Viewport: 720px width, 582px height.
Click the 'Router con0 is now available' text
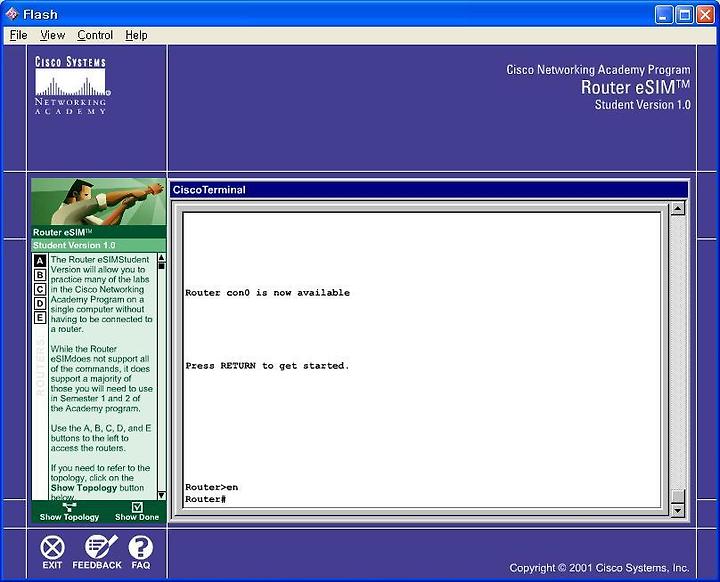point(267,293)
